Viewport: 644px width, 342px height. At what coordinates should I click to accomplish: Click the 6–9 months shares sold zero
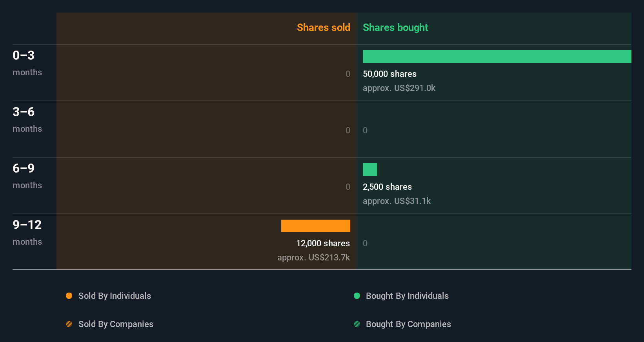tap(348, 187)
